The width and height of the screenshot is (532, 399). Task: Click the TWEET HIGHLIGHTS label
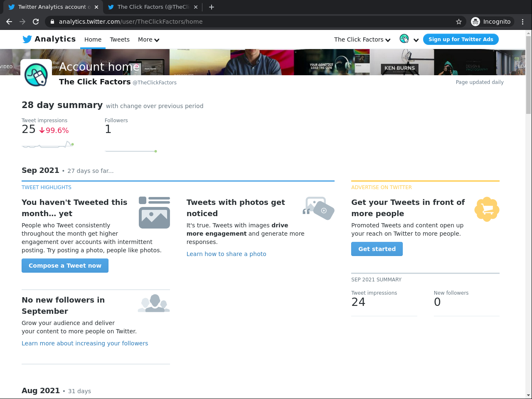47,187
